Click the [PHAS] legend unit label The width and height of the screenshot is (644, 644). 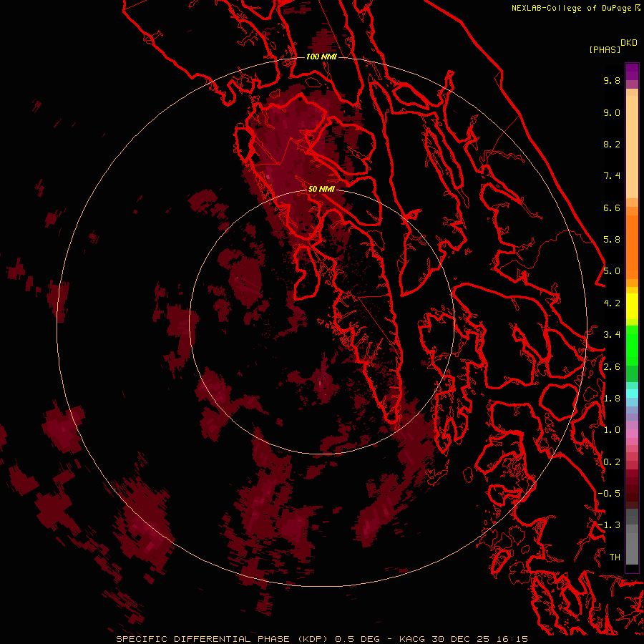(605, 49)
